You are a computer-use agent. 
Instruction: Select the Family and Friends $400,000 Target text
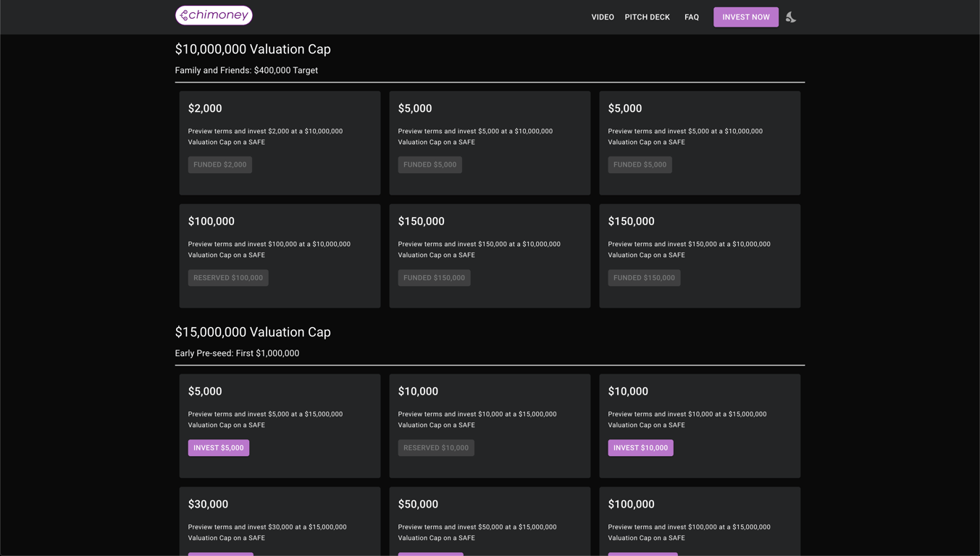[246, 70]
